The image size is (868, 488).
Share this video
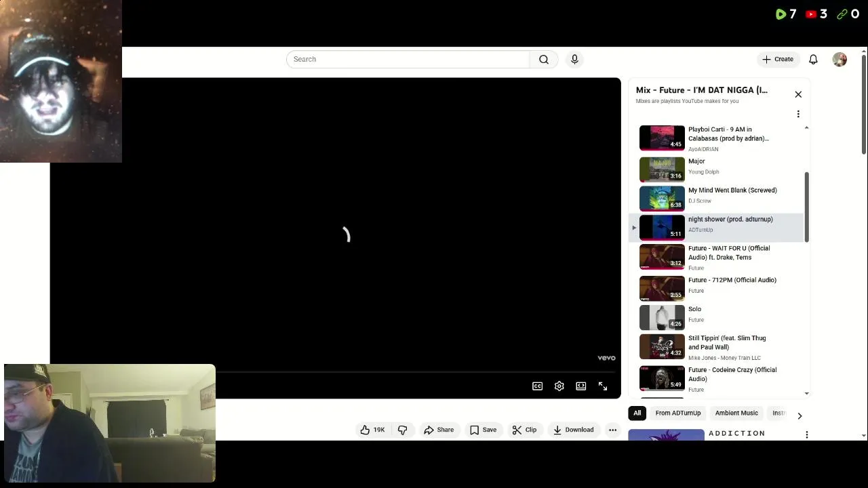pyautogui.click(x=439, y=430)
